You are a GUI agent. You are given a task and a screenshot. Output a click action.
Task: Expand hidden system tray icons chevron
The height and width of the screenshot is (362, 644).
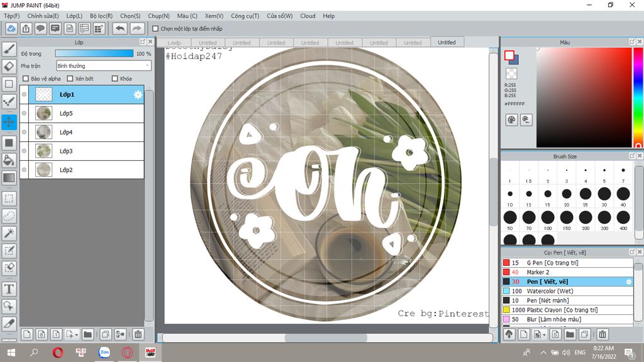[x=543, y=353]
